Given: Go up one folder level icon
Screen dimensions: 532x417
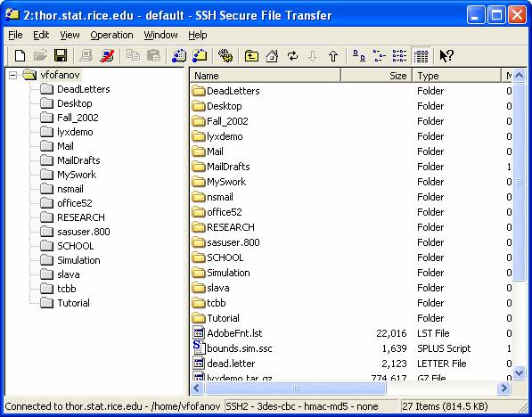Looking at the screenshot, I should pos(251,55).
